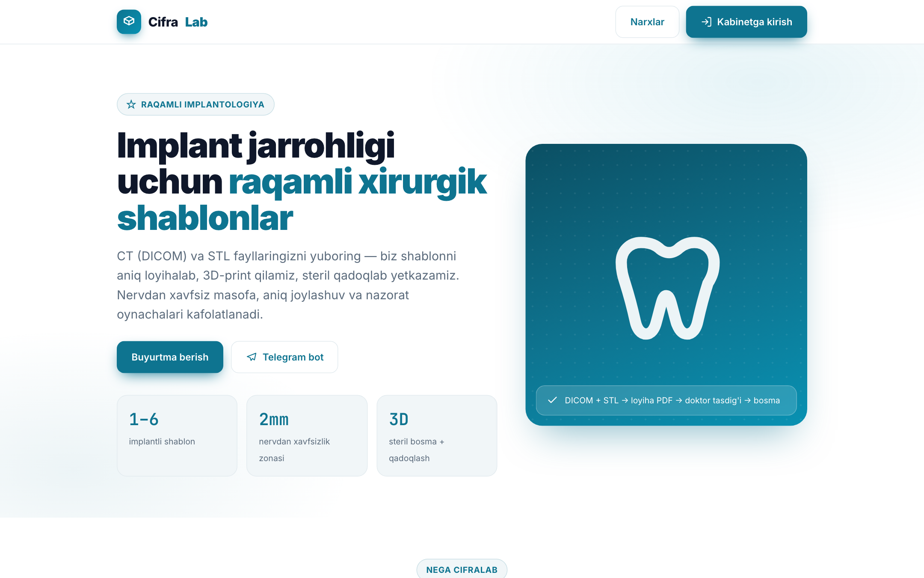Image resolution: width=924 pixels, height=578 pixels.
Task: Click the 2mm nervdan xavfsizlik zonasi card
Action: [x=307, y=435]
